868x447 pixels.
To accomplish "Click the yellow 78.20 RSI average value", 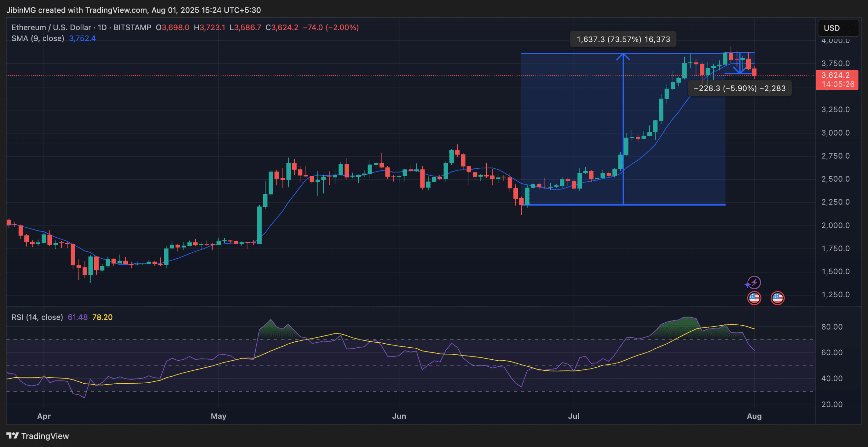I will click(102, 317).
